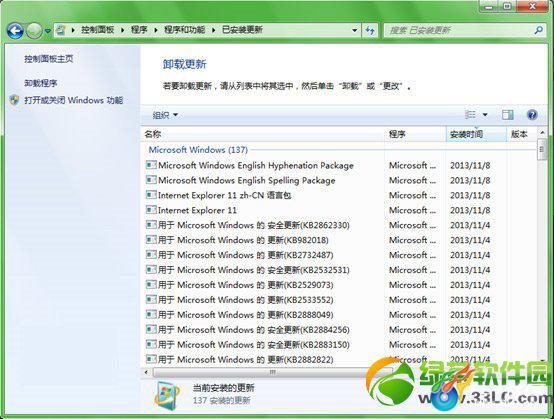
Task: Click the vertical scrollbar up arrow
Action: [542, 132]
